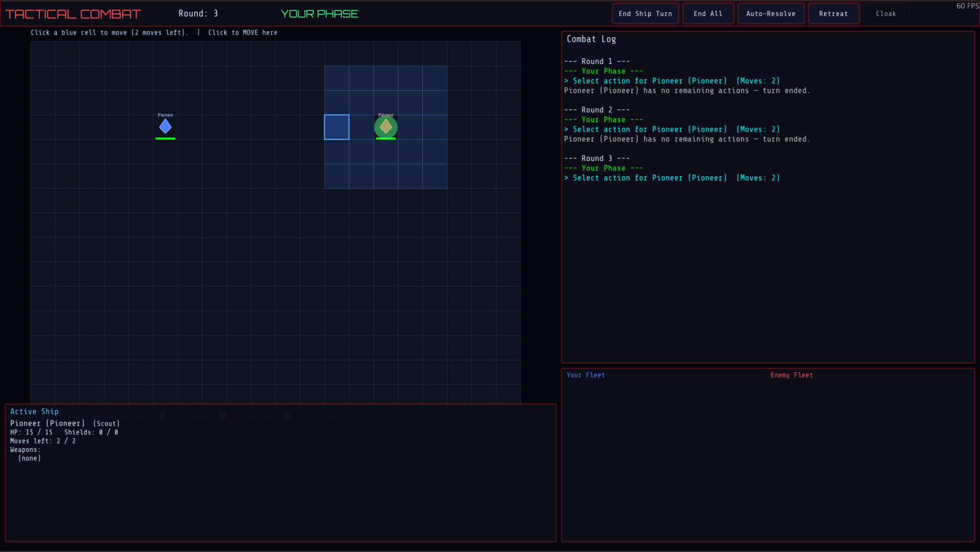Move to bottom-left corner of blue move range
The image size is (980, 552).
point(337,176)
